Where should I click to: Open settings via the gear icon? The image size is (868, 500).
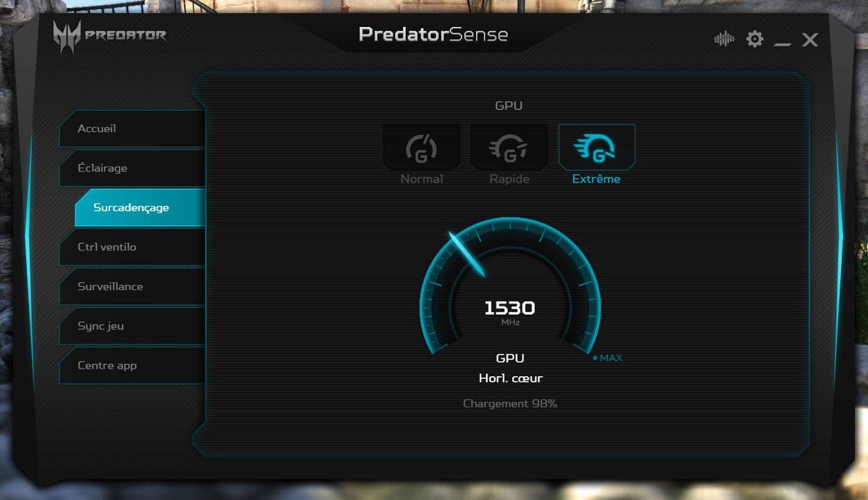point(755,39)
